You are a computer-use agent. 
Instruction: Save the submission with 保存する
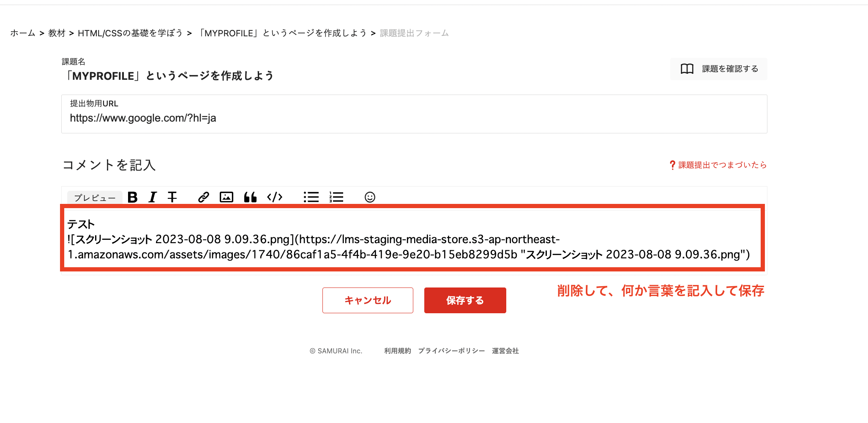click(x=465, y=300)
